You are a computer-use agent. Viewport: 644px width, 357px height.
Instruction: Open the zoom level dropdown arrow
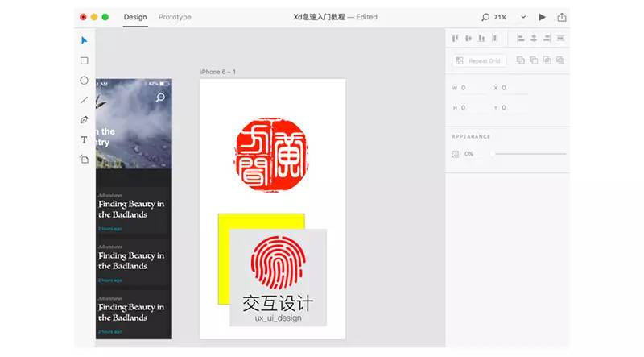click(523, 17)
